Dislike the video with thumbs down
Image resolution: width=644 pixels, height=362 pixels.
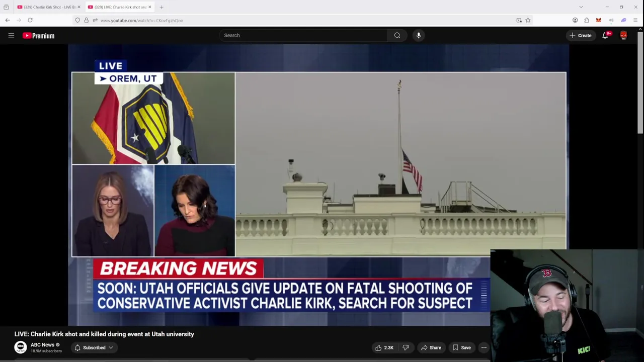point(406,347)
